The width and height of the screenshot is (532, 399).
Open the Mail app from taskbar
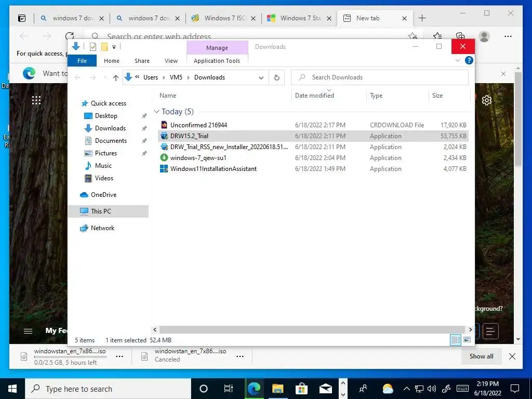pos(325,389)
